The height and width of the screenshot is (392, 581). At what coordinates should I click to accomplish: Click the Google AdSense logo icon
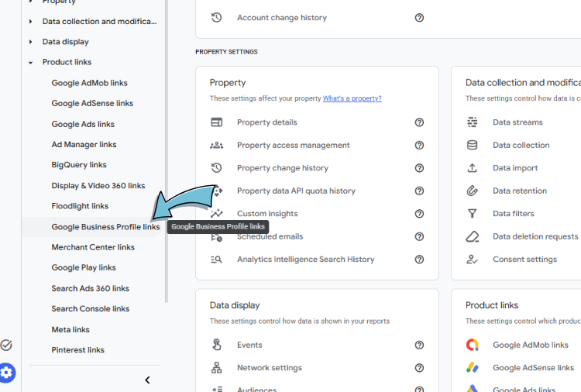(x=472, y=367)
